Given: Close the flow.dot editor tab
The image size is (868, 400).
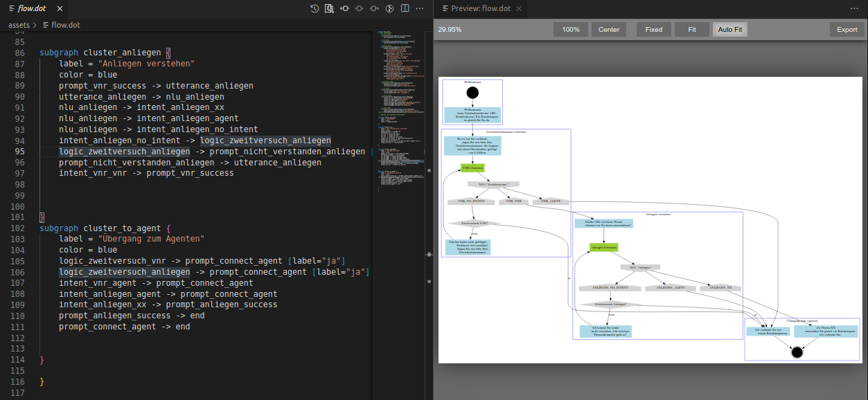Looking at the screenshot, I should click(x=60, y=8).
